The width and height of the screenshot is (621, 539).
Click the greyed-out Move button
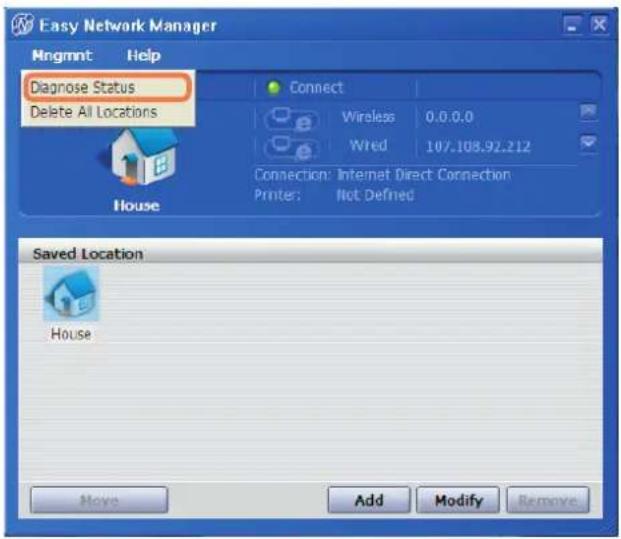point(99,500)
